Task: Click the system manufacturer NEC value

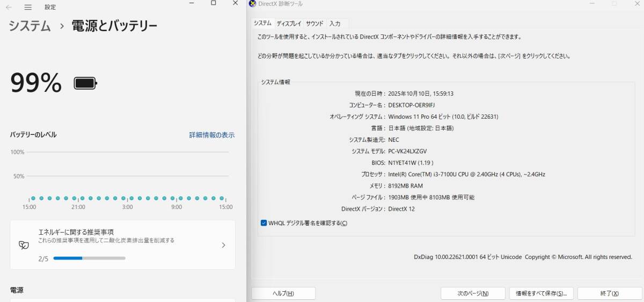Action: click(x=393, y=140)
